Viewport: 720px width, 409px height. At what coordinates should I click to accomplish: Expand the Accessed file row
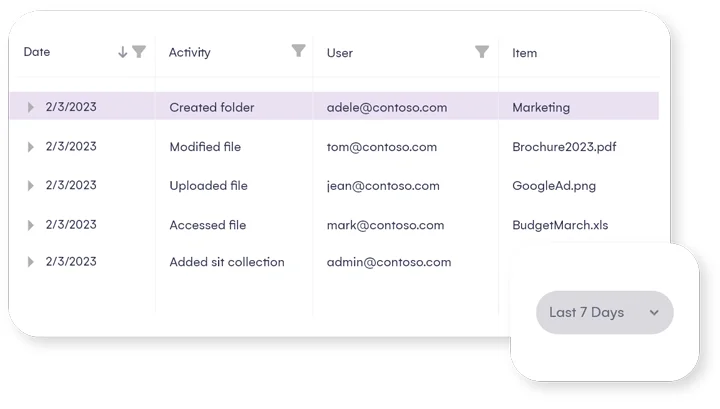point(30,225)
